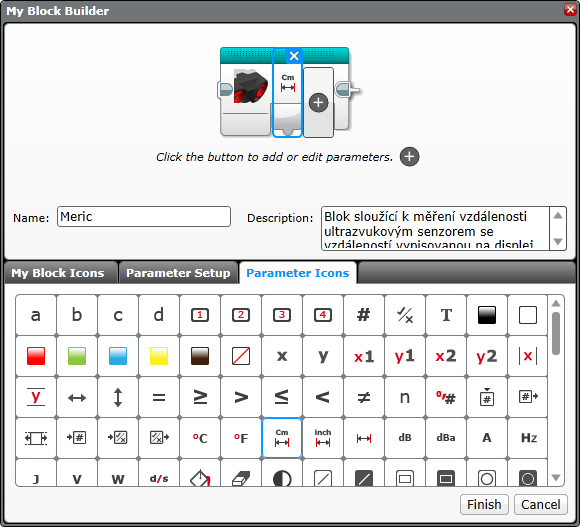Choose the dBa sound level icon
The width and height of the screenshot is (580, 527).
[446, 438]
